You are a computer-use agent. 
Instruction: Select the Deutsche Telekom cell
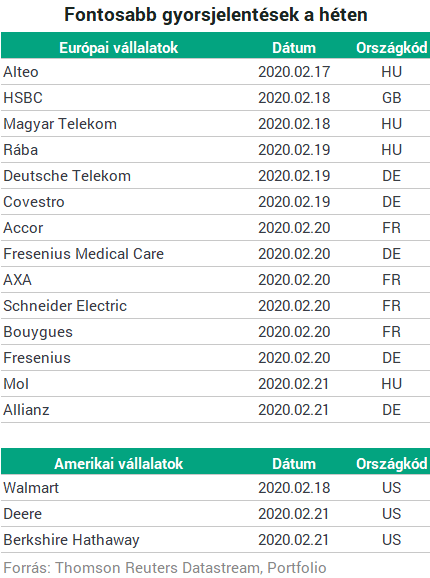67,176
